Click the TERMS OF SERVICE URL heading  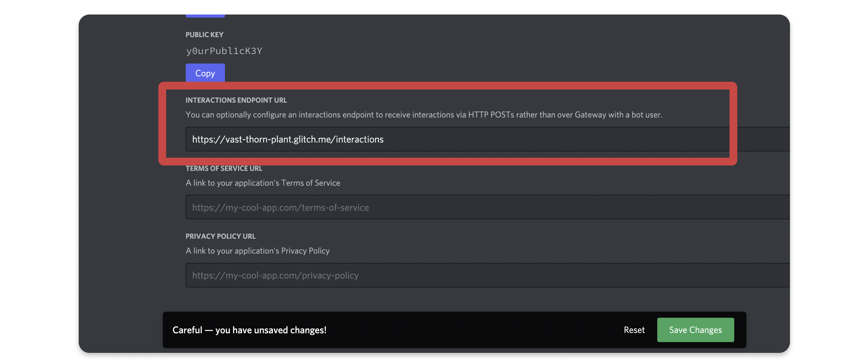pyautogui.click(x=224, y=168)
